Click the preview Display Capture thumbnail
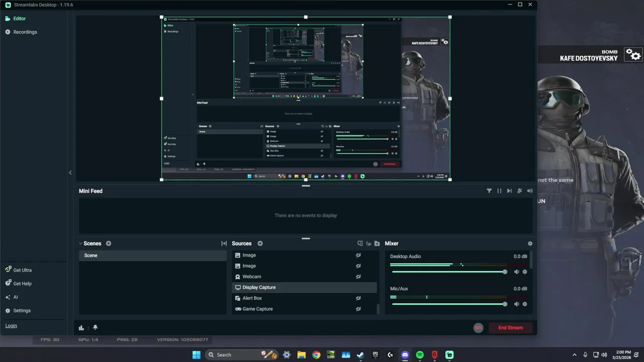The image size is (644, 362). coord(305,98)
